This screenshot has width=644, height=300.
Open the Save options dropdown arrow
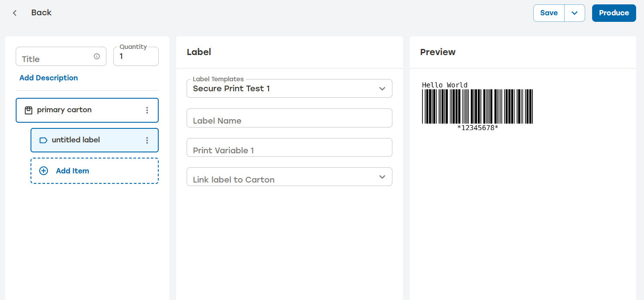point(575,13)
